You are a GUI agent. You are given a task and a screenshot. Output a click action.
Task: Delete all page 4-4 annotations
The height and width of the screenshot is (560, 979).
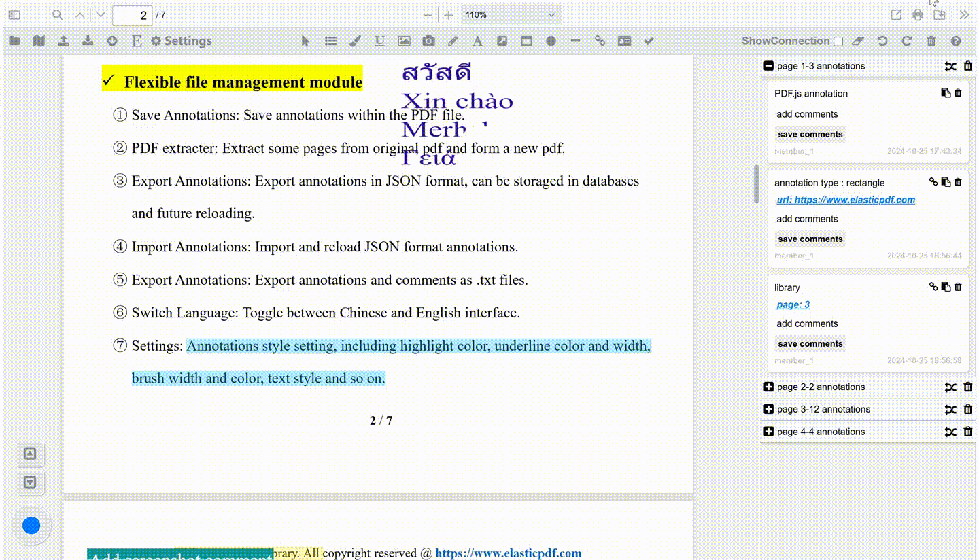pos(968,432)
